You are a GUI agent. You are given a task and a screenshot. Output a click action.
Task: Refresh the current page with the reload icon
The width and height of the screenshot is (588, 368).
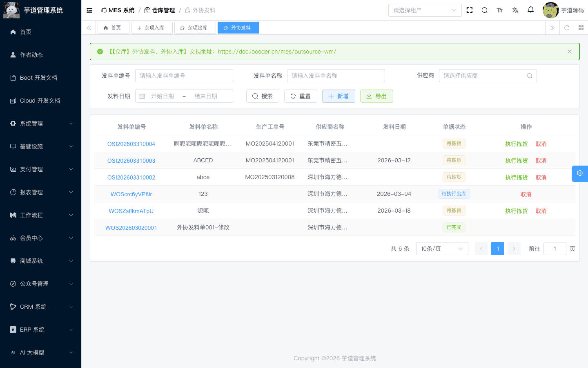[567, 28]
